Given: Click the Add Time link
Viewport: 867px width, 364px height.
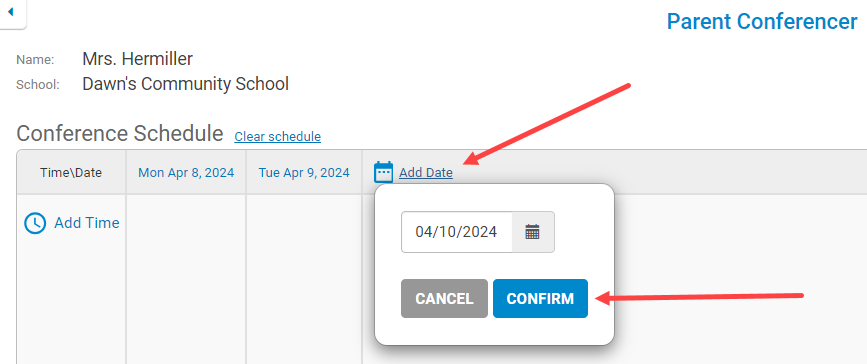Looking at the screenshot, I should (87, 223).
